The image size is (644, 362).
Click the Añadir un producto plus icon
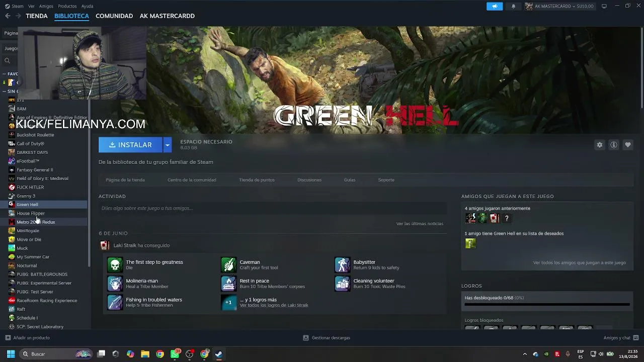point(8,338)
